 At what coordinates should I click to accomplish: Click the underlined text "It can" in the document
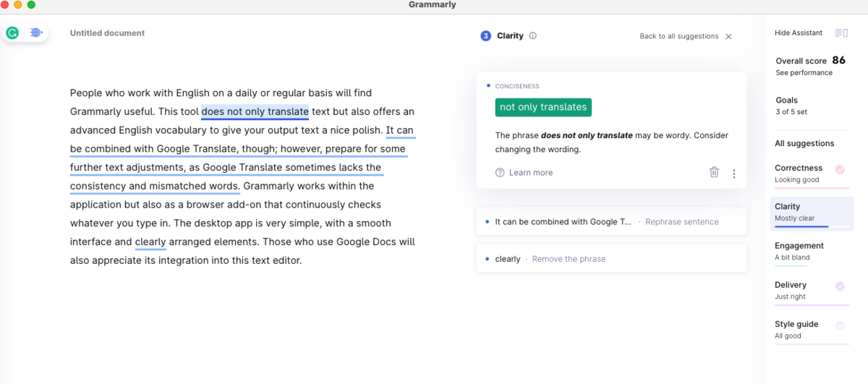pyautogui.click(x=400, y=131)
